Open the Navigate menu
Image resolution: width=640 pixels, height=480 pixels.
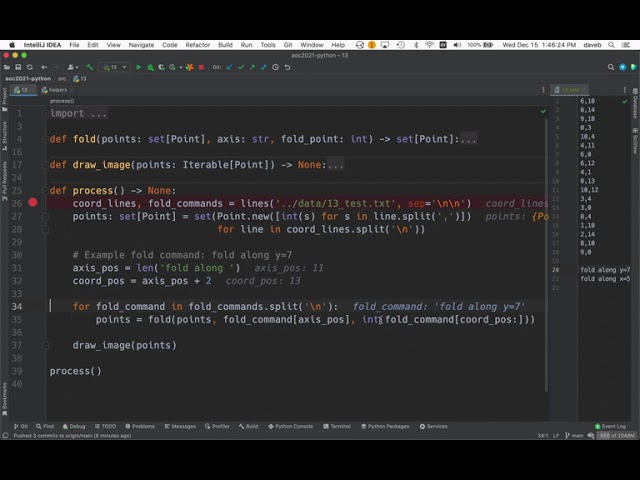141,45
